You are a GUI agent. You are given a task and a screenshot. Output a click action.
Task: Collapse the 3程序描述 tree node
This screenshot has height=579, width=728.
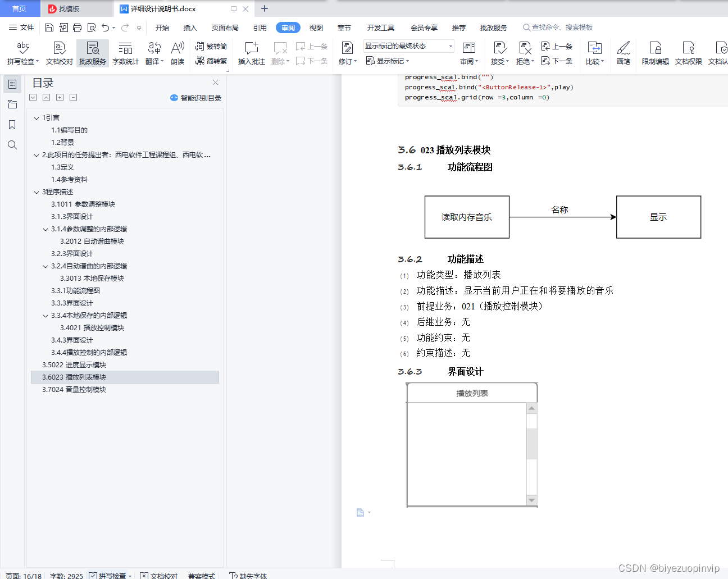37,192
